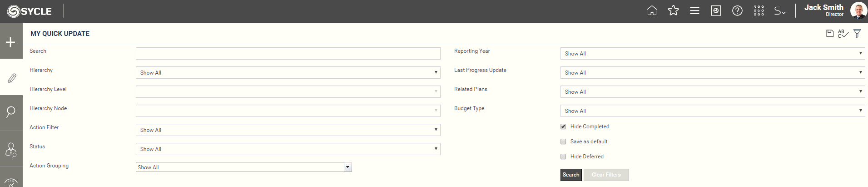This screenshot has width=868, height=187.
Task: Enable the Save as default checkbox
Action: [563, 142]
